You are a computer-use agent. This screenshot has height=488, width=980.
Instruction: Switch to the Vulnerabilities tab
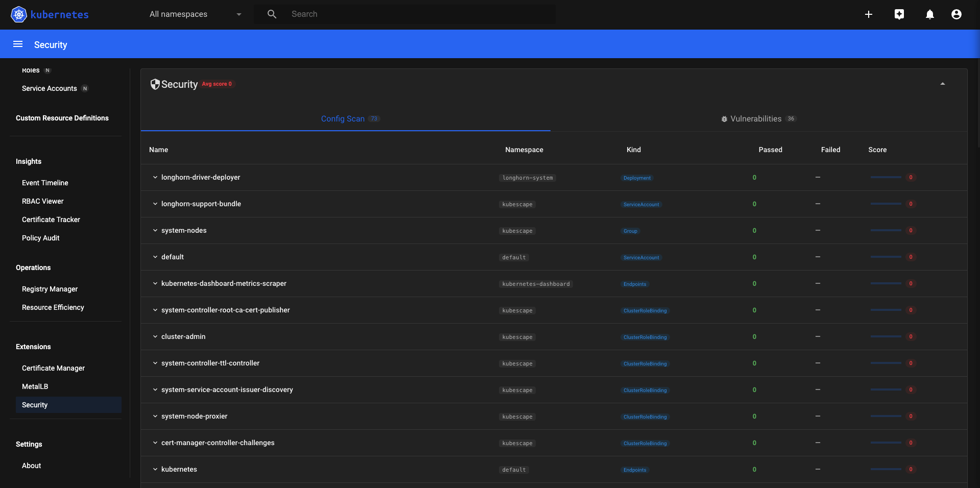(x=759, y=118)
